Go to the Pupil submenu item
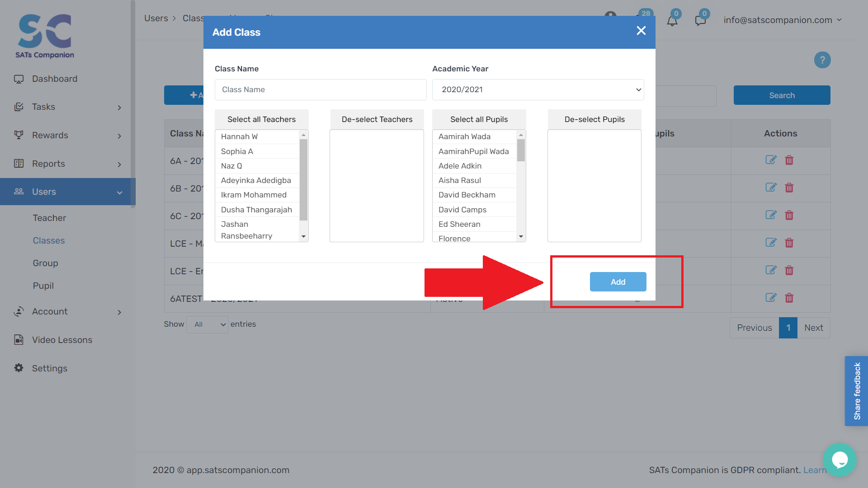The height and width of the screenshot is (488, 868). click(x=43, y=286)
